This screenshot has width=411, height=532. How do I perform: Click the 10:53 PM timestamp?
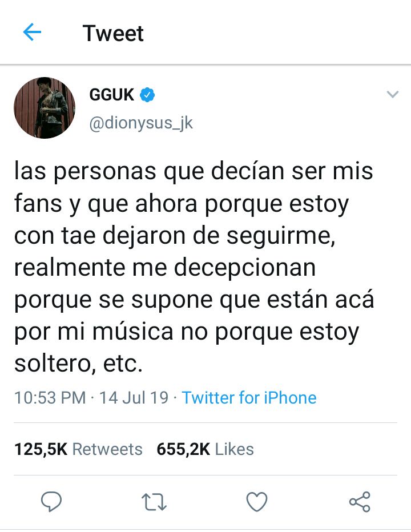pos(50,398)
